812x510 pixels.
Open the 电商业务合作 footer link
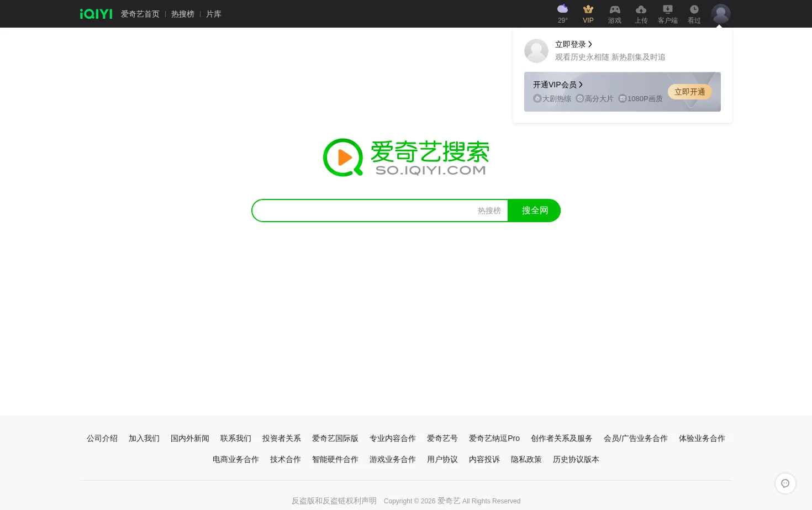point(236,459)
